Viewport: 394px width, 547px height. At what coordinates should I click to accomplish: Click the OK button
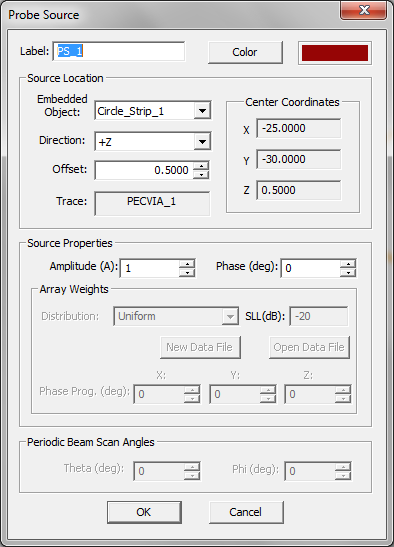point(144,512)
